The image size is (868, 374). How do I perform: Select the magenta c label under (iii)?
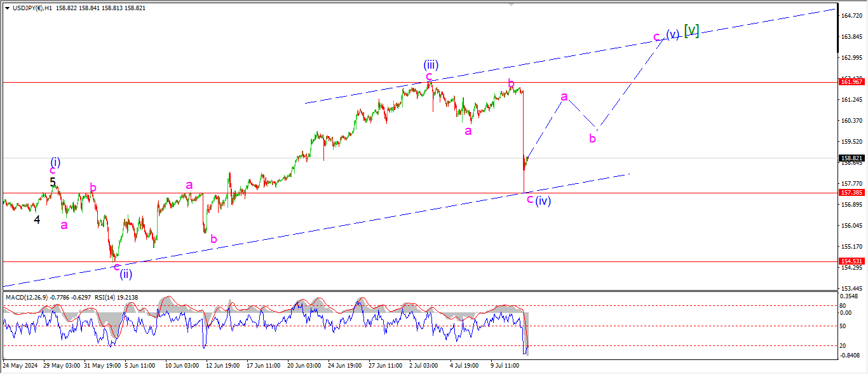429,77
